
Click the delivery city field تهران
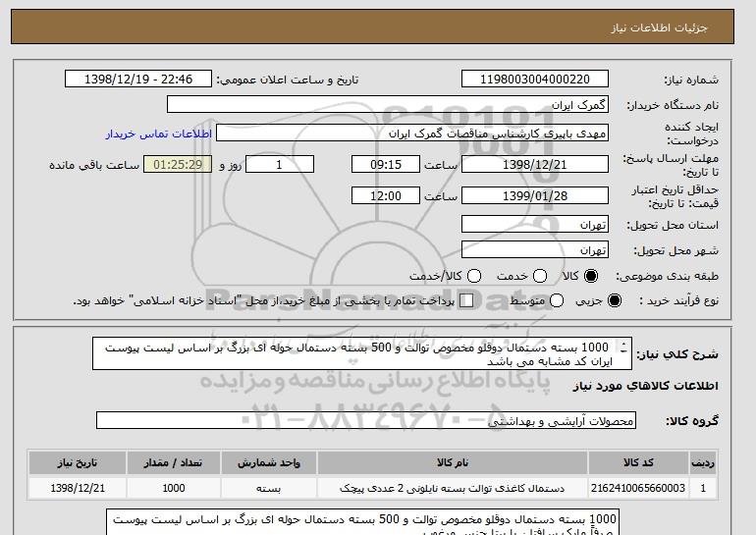(535, 249)
